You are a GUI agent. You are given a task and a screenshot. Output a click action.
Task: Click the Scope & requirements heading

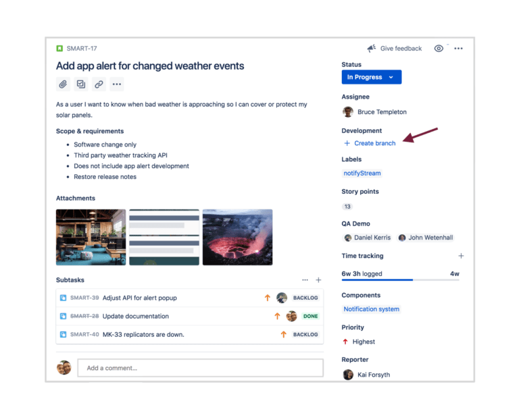click(90, 131)
